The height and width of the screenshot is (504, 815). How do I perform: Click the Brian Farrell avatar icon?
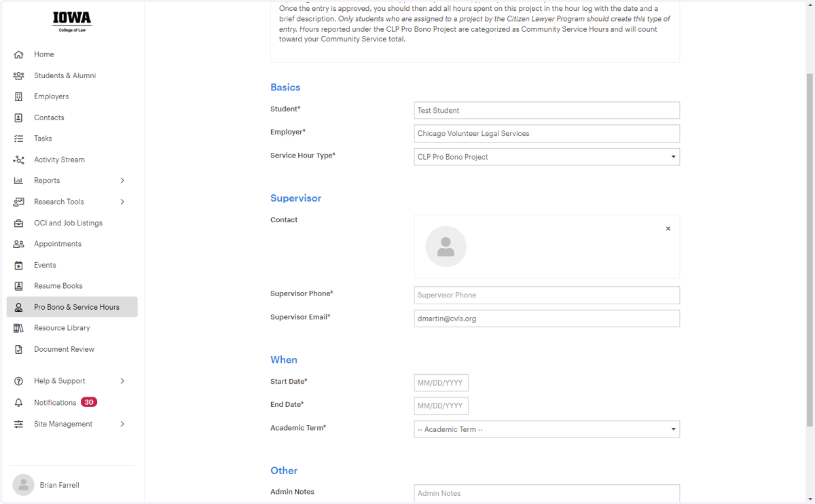click(x=23, y=485)
